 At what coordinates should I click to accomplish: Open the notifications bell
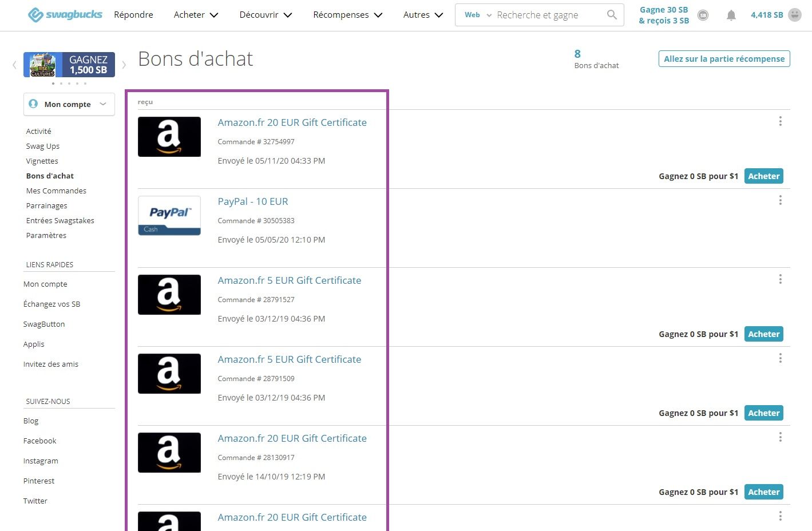731,15
